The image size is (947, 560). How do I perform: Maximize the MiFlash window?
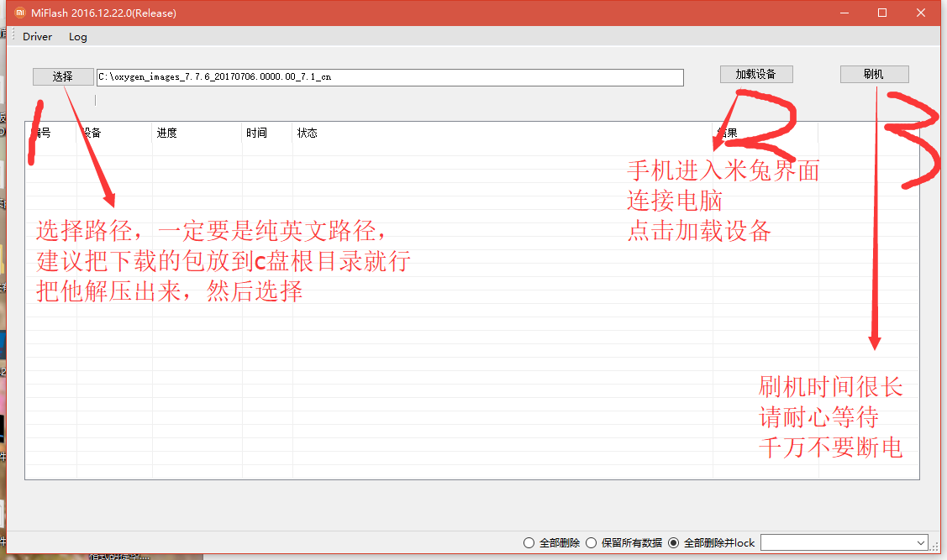tap(882, 13)
